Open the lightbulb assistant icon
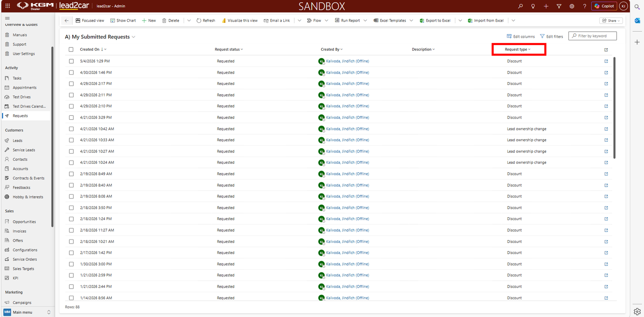Image resolution: width=644 pixels, height=317 pixels. pyautogui.click(x=533, y=6)
